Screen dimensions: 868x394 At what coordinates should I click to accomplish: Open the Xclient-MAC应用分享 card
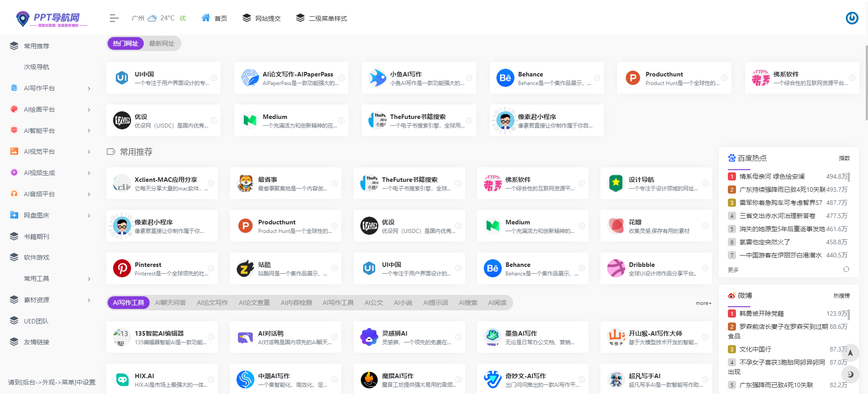tap(162, 183)
